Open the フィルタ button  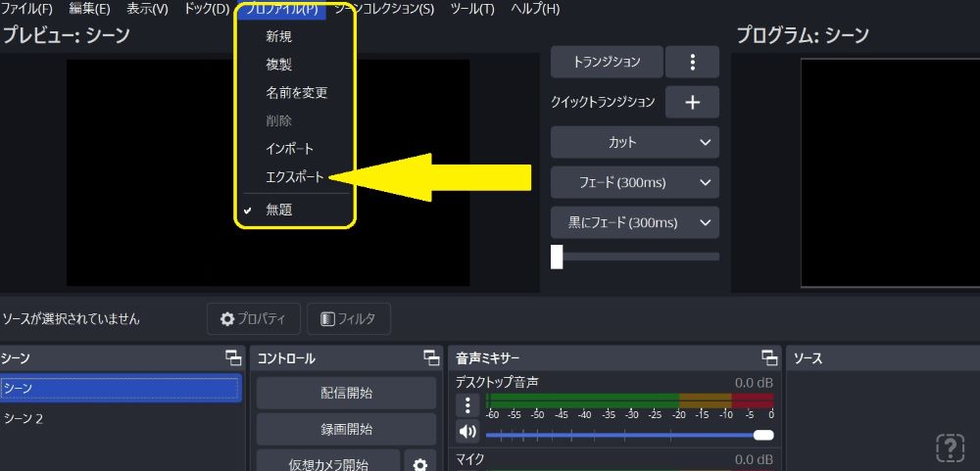coord(349,319)
